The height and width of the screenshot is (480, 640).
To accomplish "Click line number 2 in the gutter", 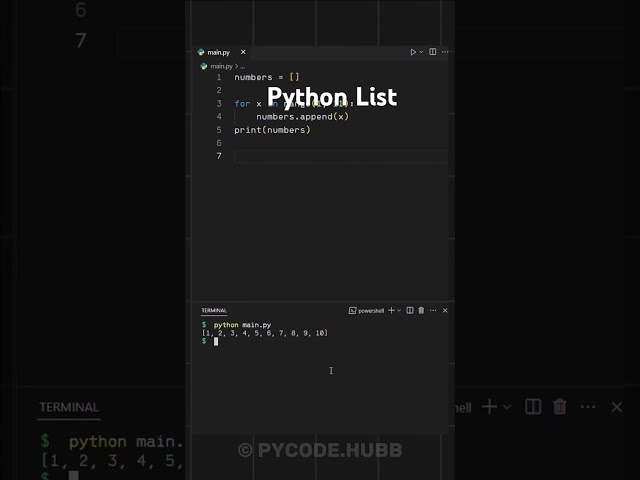I will [219, 90].
